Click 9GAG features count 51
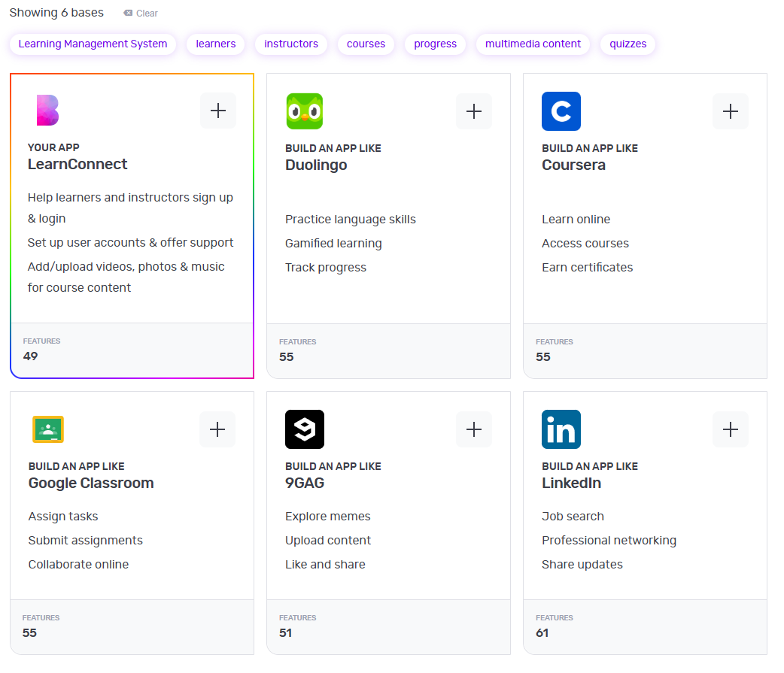The width and height of the screenshot is (784, 673). tap(285, 633)
